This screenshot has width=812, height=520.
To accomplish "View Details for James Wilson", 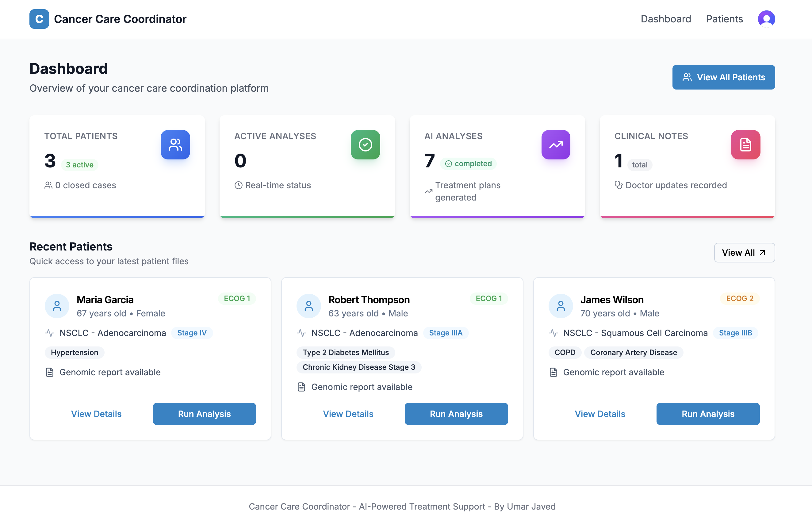I will [x=600, y=414].
